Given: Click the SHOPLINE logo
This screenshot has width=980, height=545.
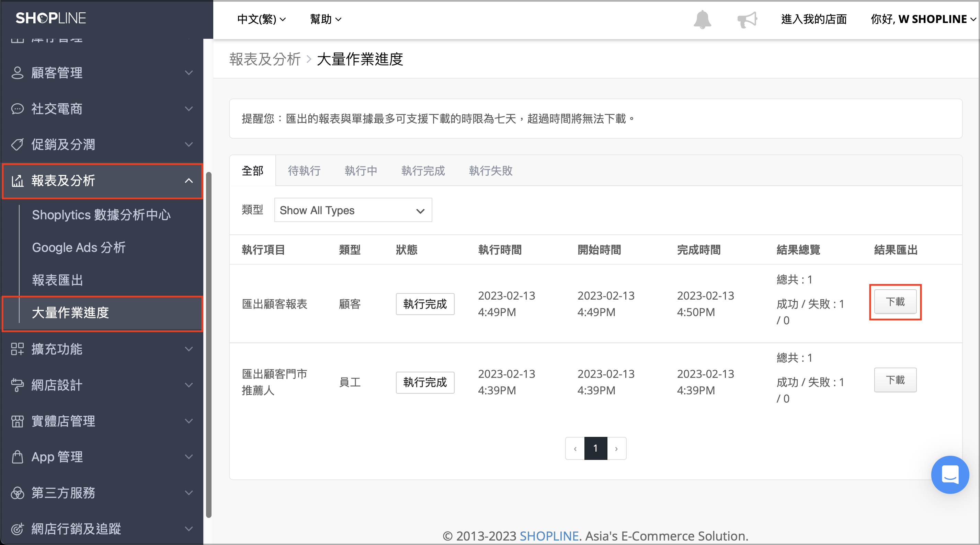Looking at the screenshot, I should pos(50,18).
